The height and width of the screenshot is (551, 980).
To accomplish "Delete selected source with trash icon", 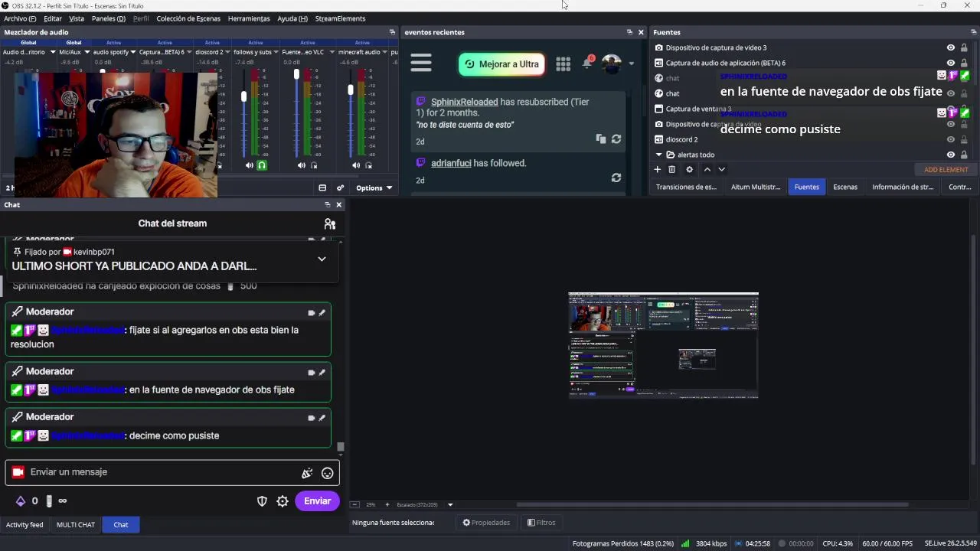I will tap(671, 169).
